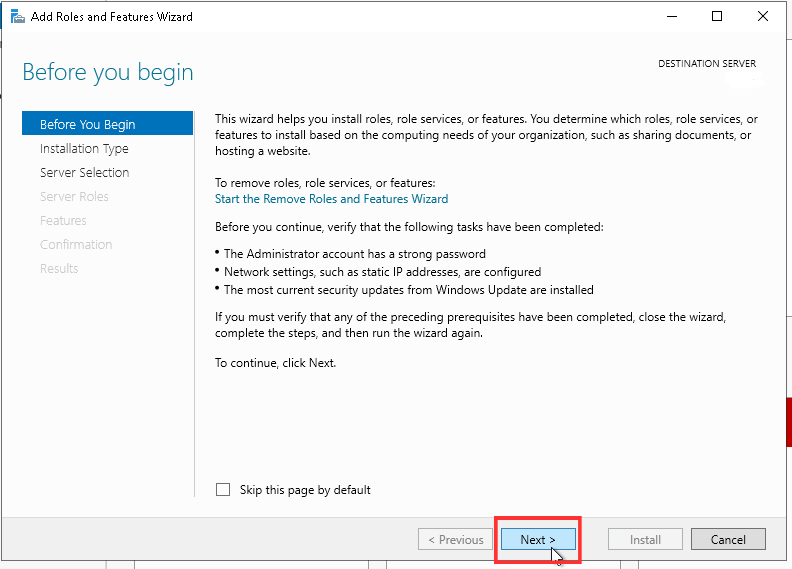Image resolution: width=792 pixels, height=569 pixels.
Task: Enable Skip this page by default checkbox
Action: [223, 490]
